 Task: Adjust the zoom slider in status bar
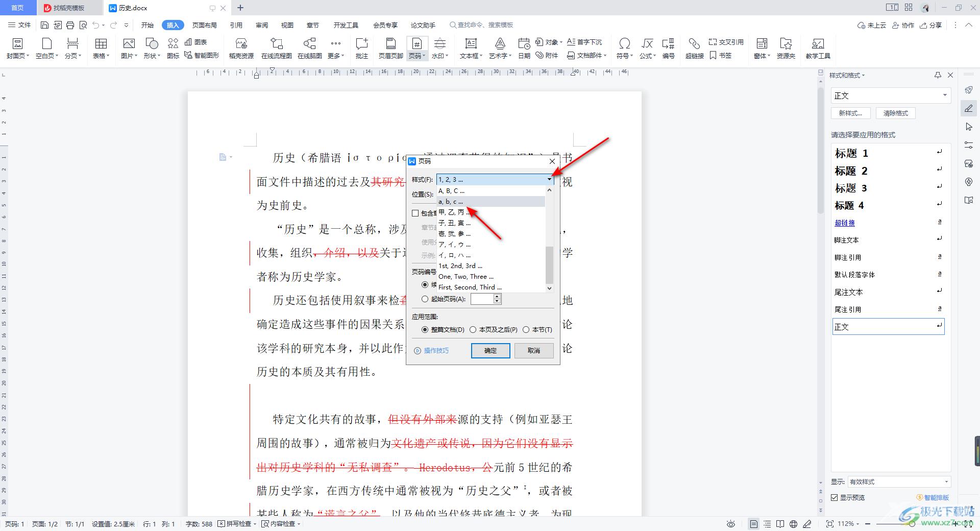pyautogui.click(x=912, y=524)
